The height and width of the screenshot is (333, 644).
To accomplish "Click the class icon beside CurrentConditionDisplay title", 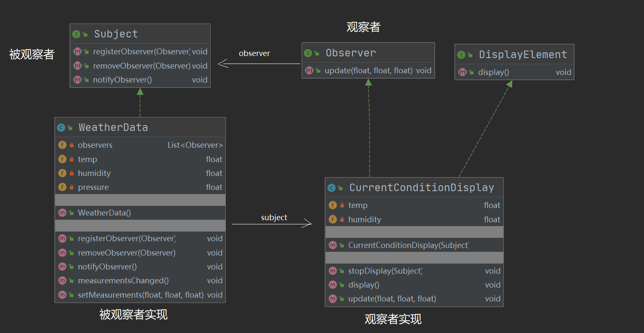I will point(331,188).
